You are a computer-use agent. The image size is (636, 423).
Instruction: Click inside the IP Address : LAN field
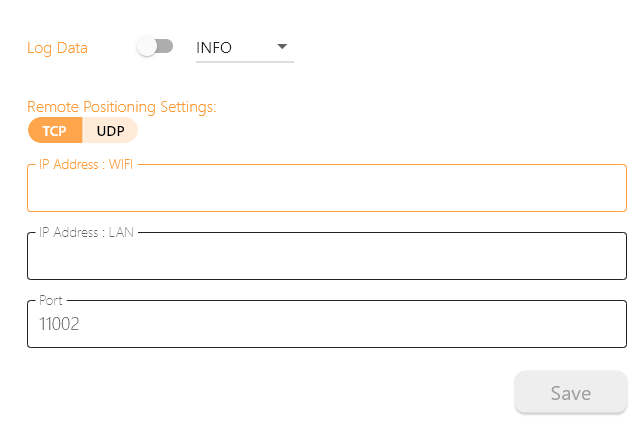(x=326, y=259)
